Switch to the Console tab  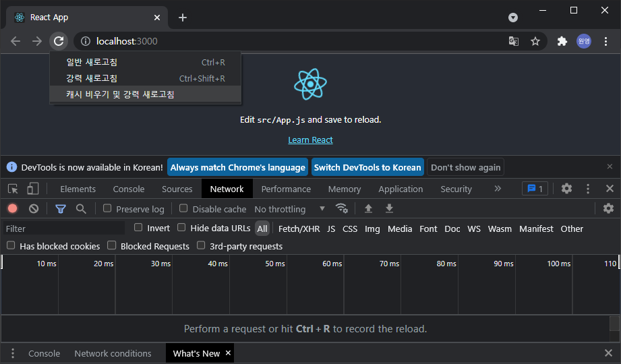pos(129,189)
